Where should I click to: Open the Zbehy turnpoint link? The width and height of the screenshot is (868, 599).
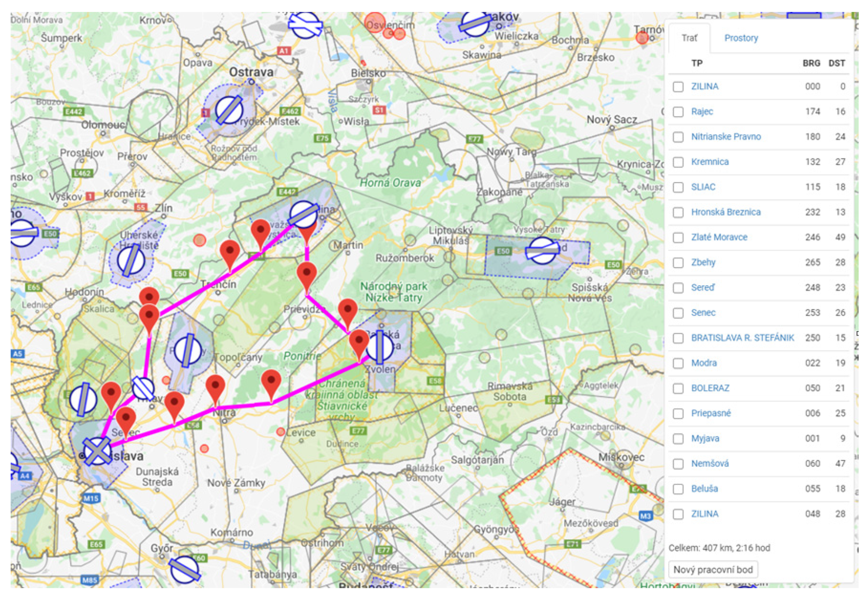[x=703, y=262]
